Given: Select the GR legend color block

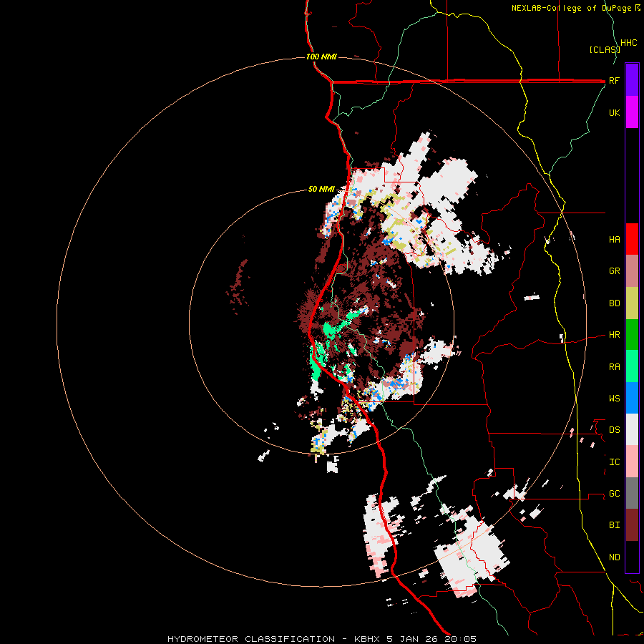Looking at the screenshot, I should click(632, 271).
